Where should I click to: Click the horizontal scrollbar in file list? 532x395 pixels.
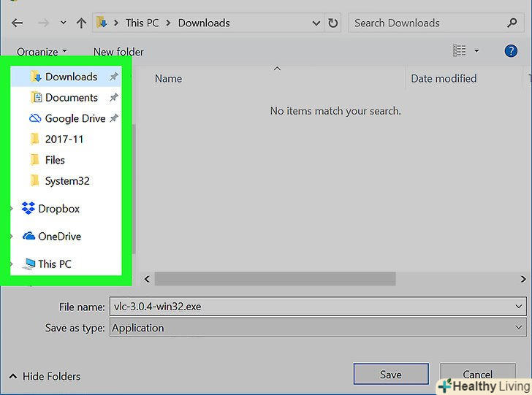coord(275,279)
